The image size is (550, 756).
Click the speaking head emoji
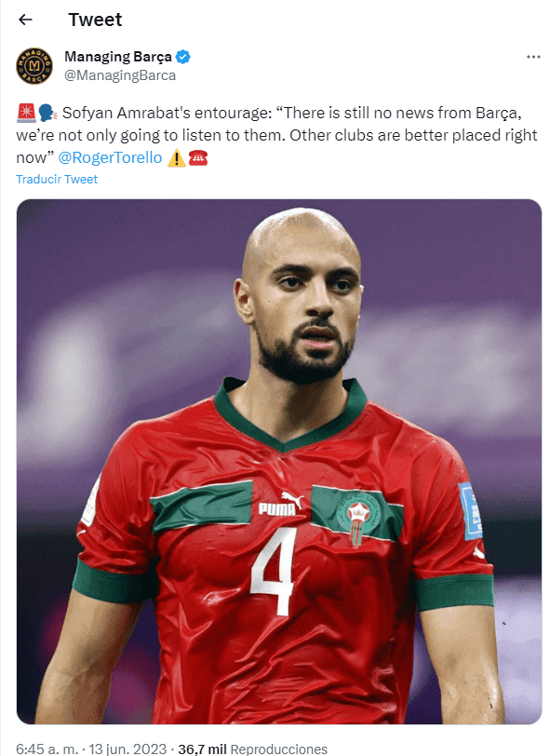coord(47,113)
